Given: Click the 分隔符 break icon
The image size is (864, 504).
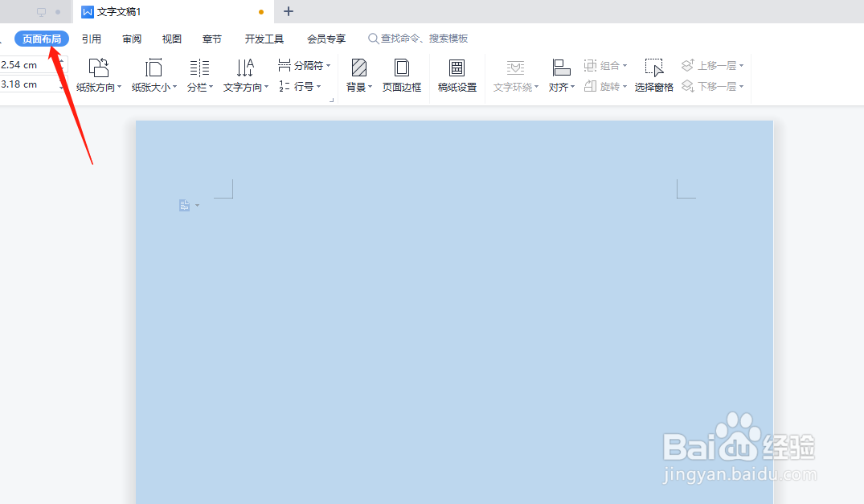Looking at the screenshot, I should [x=285, y=66].
